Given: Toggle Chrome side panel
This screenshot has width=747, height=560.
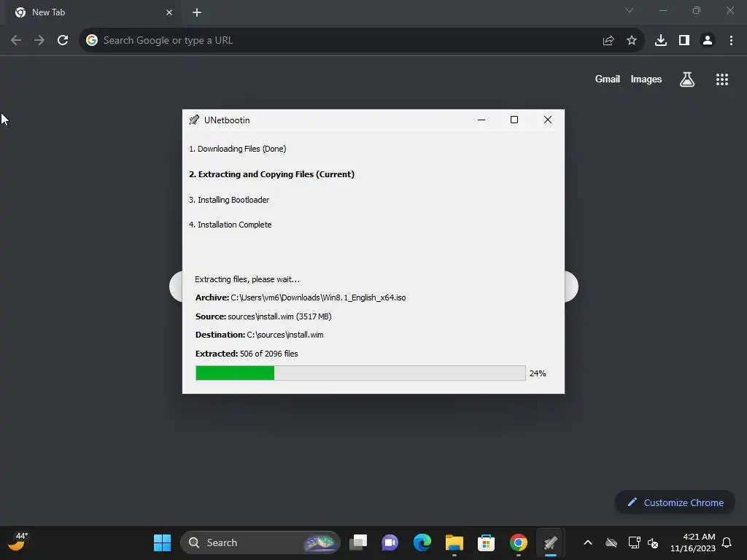Looking at the screenshot, I should point(684,41).
